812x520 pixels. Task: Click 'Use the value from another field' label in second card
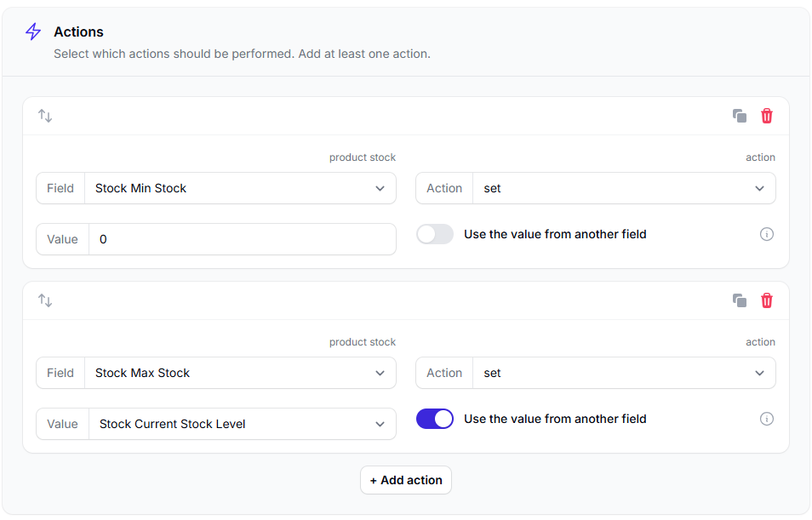coord(555,419)
